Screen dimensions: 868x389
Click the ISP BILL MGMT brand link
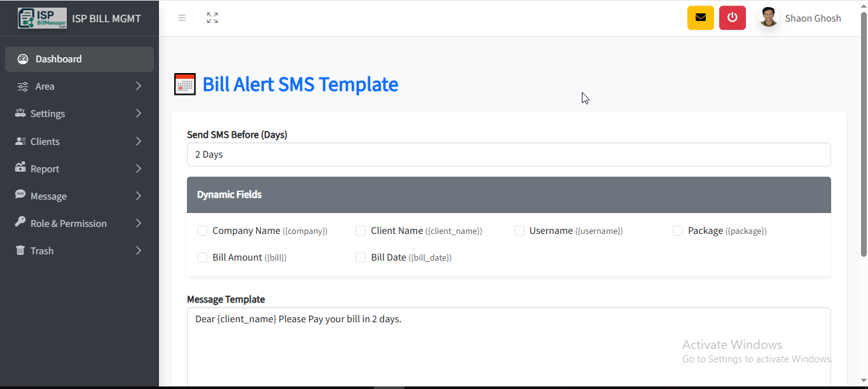[x=106, y=18]
